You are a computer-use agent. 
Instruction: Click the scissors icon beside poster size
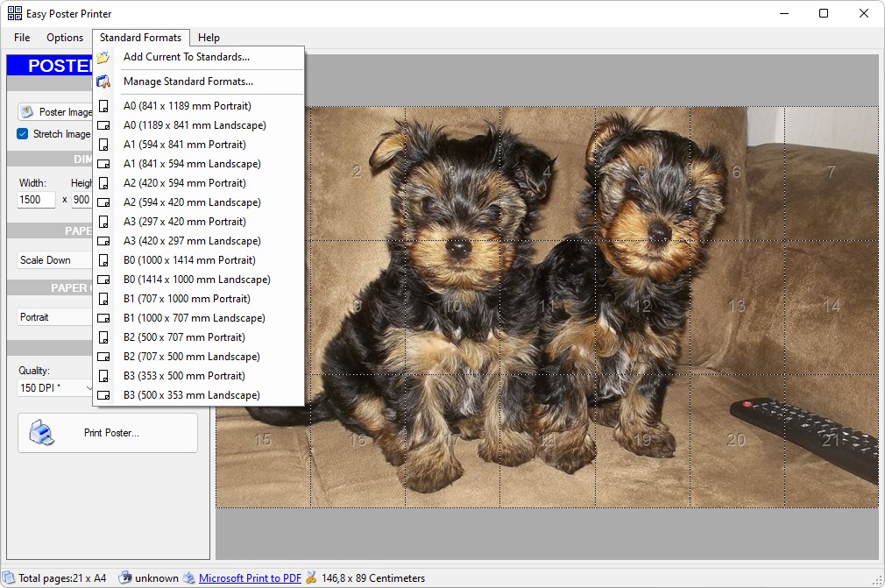tap(311, 577)
